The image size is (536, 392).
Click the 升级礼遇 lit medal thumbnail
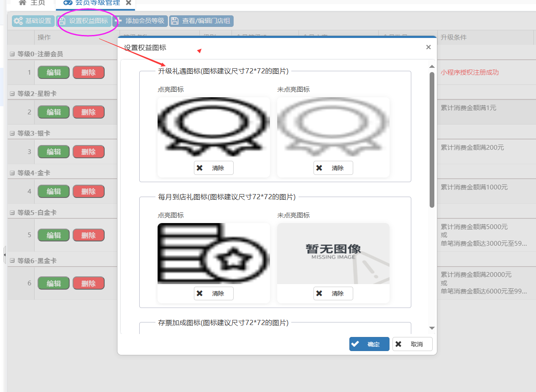point(214,127)
